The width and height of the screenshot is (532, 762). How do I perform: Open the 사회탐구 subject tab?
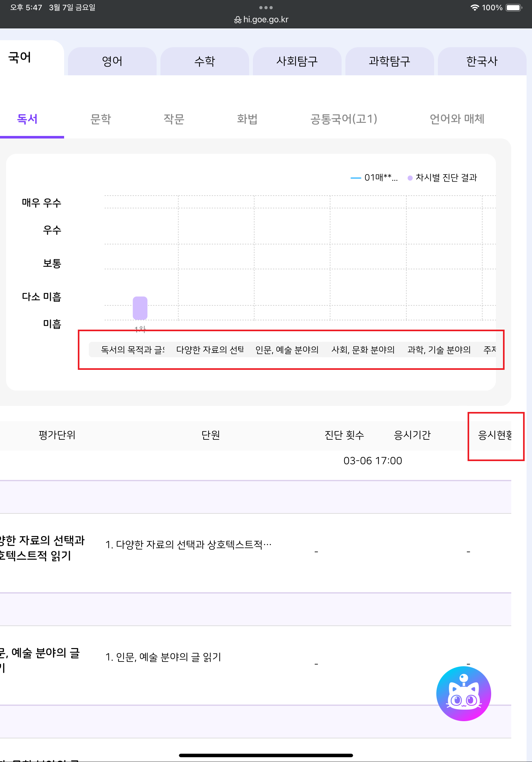pos(297,61)
